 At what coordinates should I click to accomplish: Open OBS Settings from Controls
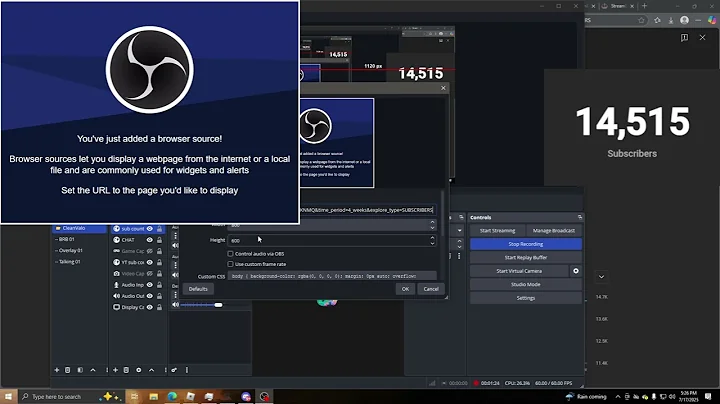point(526,298)
